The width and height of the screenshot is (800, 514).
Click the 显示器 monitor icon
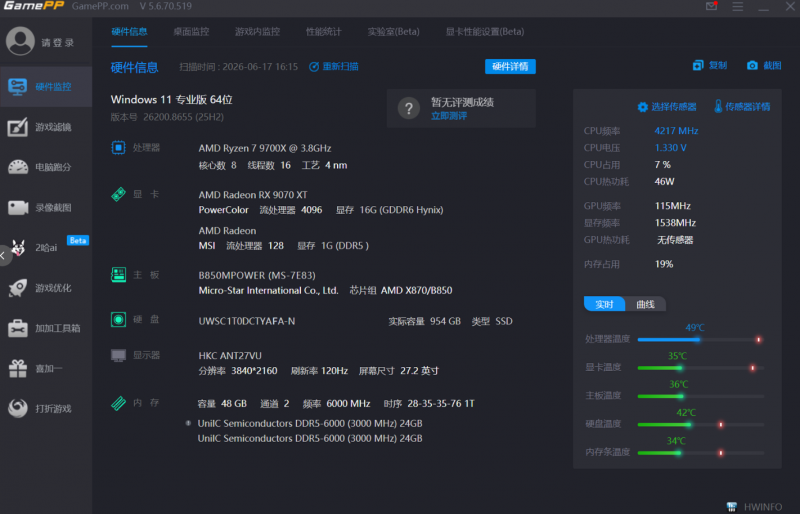[x=118, y=355]
